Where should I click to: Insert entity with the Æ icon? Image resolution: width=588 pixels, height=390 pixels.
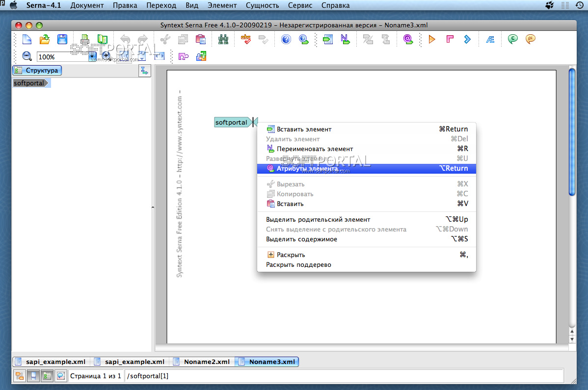click(490, 39)
